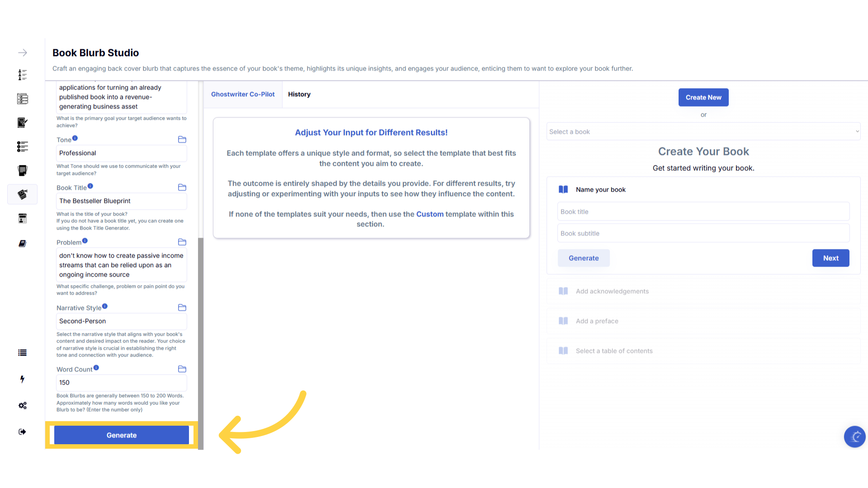Expand Select a table of contents section

(614, 351)
